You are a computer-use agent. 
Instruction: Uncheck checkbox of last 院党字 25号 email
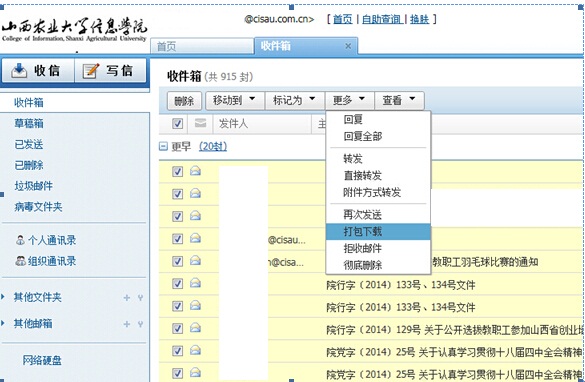pos(178,373)
